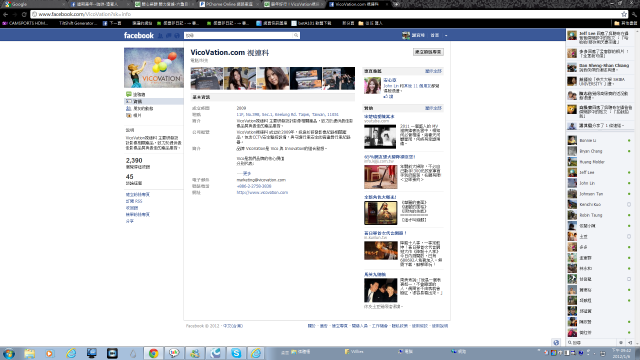The width and height of the screenshot is (640, 360).
Task: Open vacuum cleaner ad thumbnail
Action: click(x=380, y=176)
